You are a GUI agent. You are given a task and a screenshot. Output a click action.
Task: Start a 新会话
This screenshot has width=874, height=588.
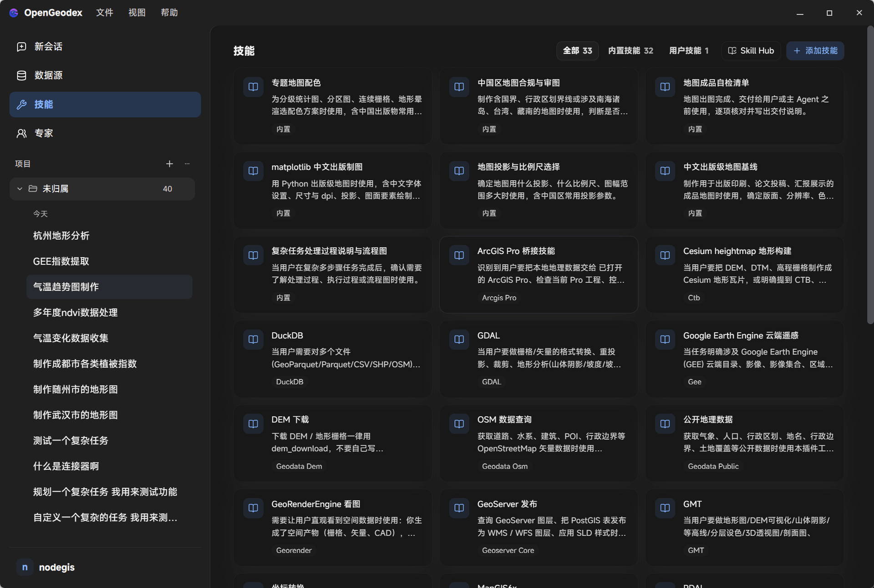tap(105, 46)
